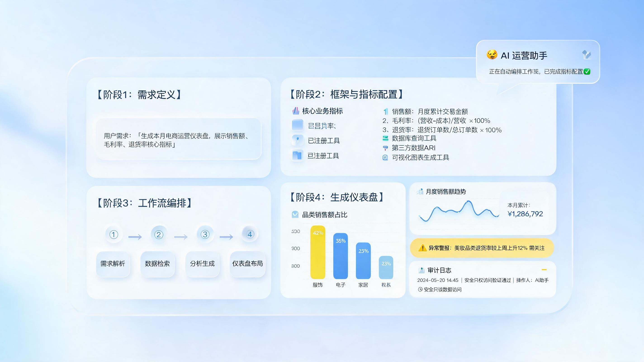The width and height of the screenshot is (644, 362).
Task: Click the 数据库查询工具 database icon
Action: 385,138
